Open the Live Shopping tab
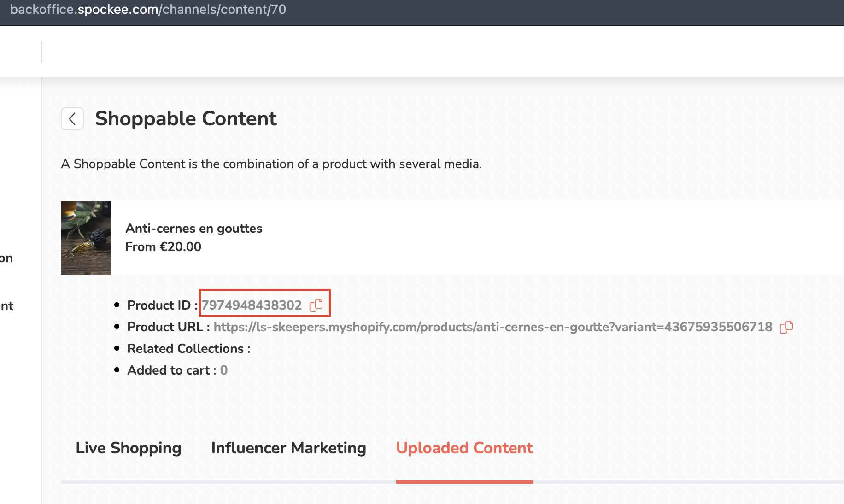 (128, 448)
